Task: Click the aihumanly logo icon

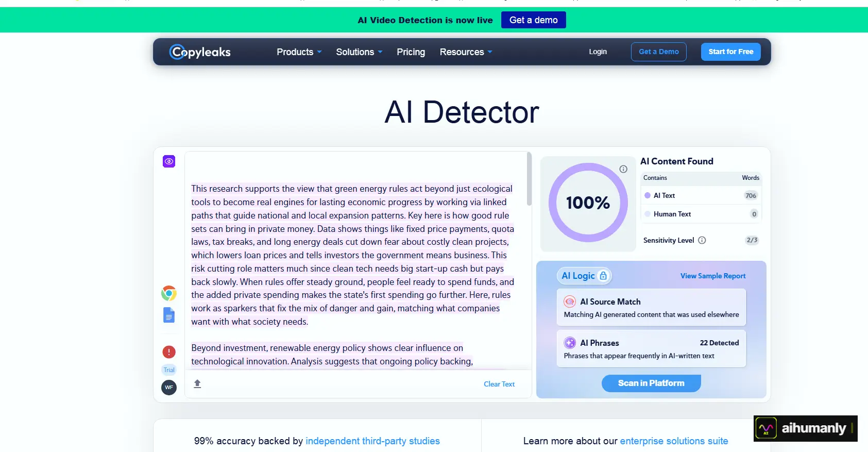Action: pos(766,428)
